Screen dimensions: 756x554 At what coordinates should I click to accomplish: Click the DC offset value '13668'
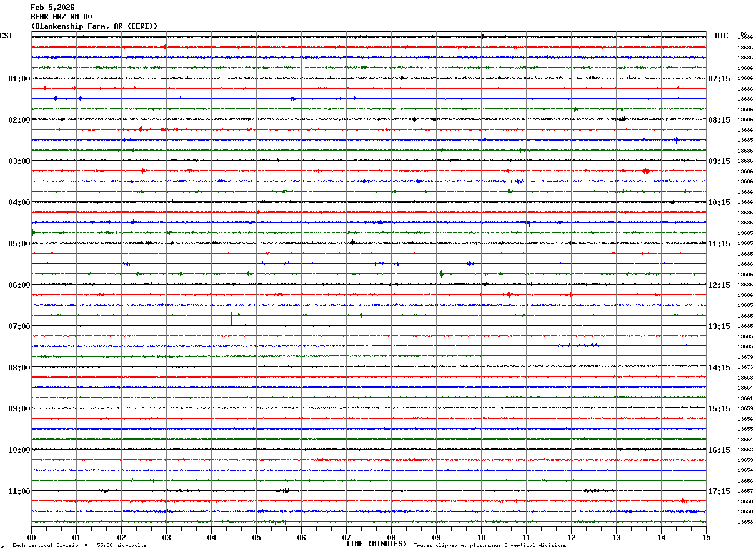click(745, 378)
